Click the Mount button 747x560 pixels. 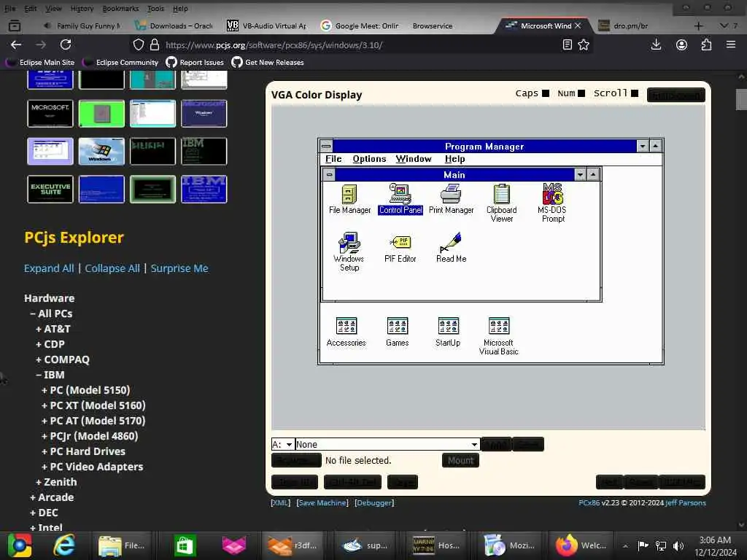coord(461,461)
